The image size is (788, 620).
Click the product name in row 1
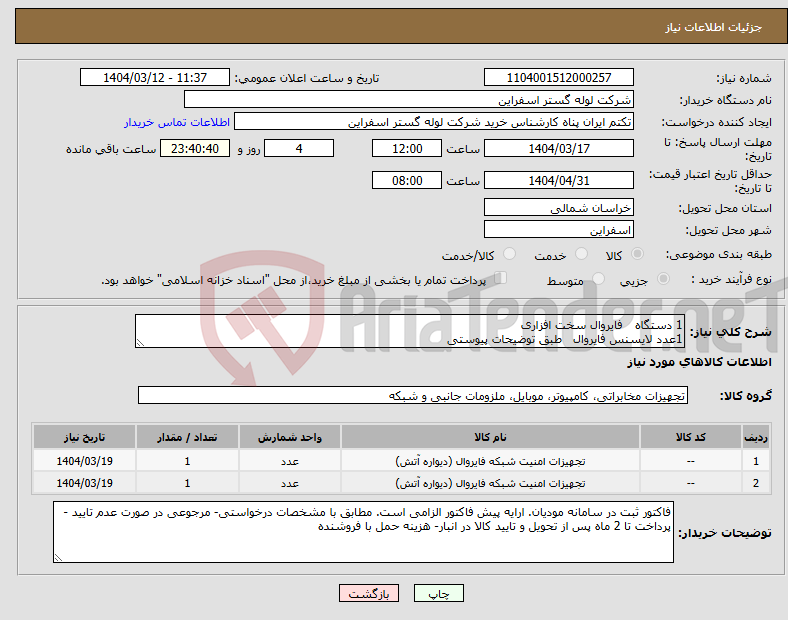pyautogui.click(x=490, y=461)
